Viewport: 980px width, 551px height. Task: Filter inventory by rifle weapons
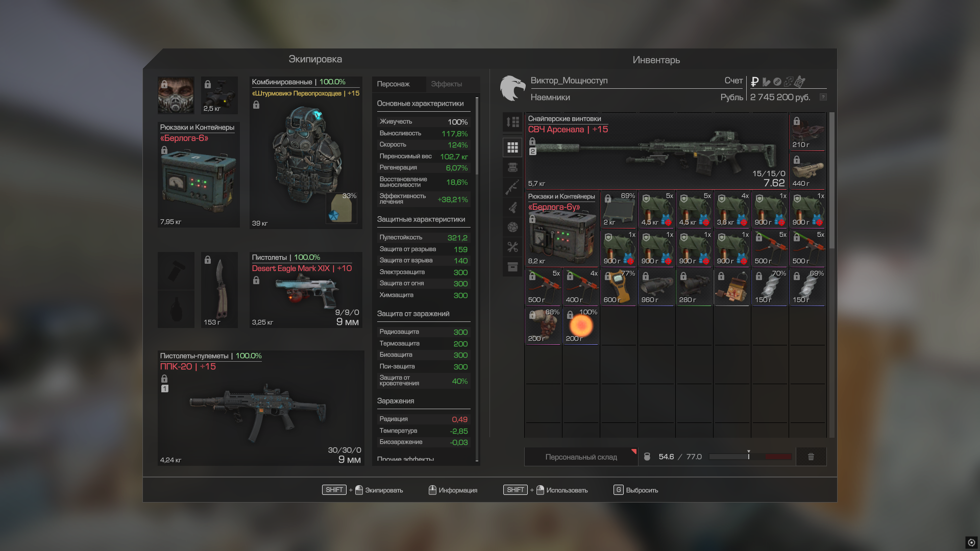pyautogui.click(x=512, y=187)
